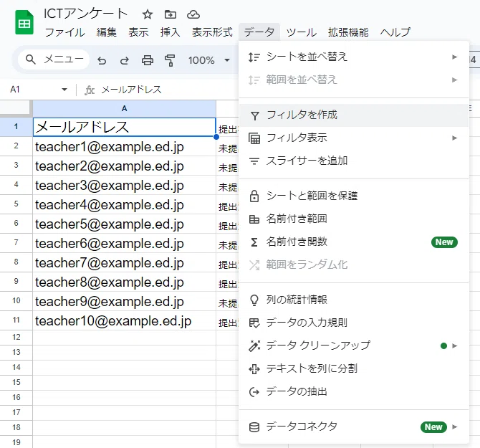
Task: Open the name box dropdown arrow
Action: tap(64, 90)
